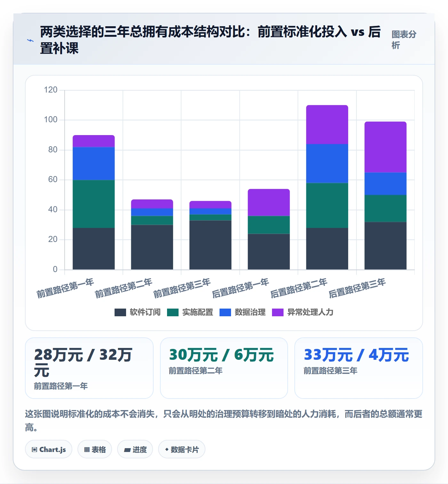The width and height of the screenshot is (448, 484).
Task: Open the 30万元 / 6万元 data card
Action: [224, 368]
